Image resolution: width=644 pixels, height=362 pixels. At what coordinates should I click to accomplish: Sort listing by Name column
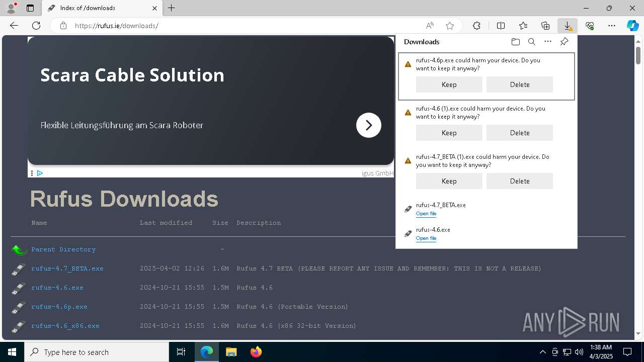[39, 223]
